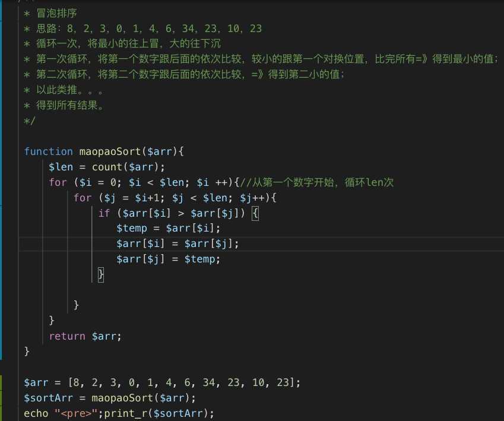Click the inner "for" keyword with $j
The width and height of the screenshot is (504, 421).
pyautogui.click(x=83, y=198)
